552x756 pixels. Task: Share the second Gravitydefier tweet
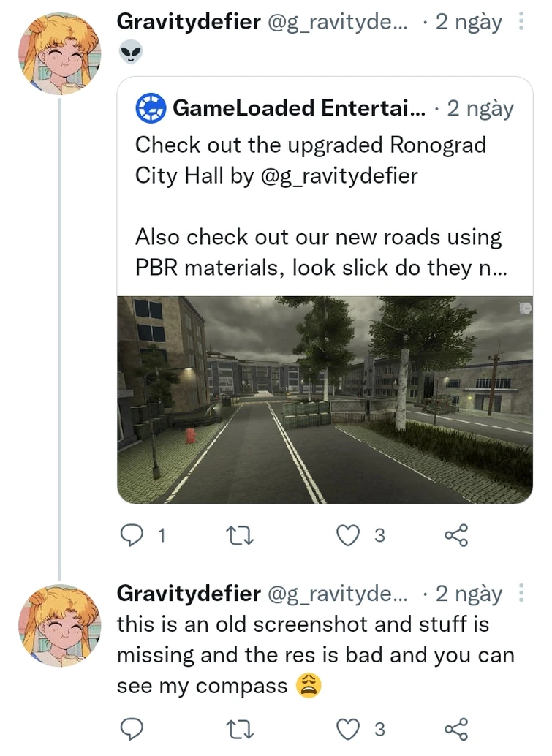(455, 729)
